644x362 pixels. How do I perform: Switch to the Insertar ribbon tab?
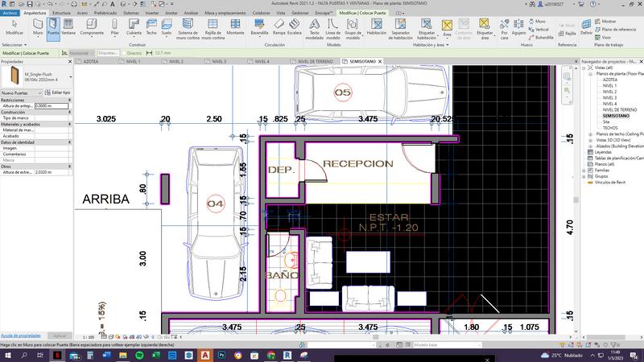(x=152, y=13)
